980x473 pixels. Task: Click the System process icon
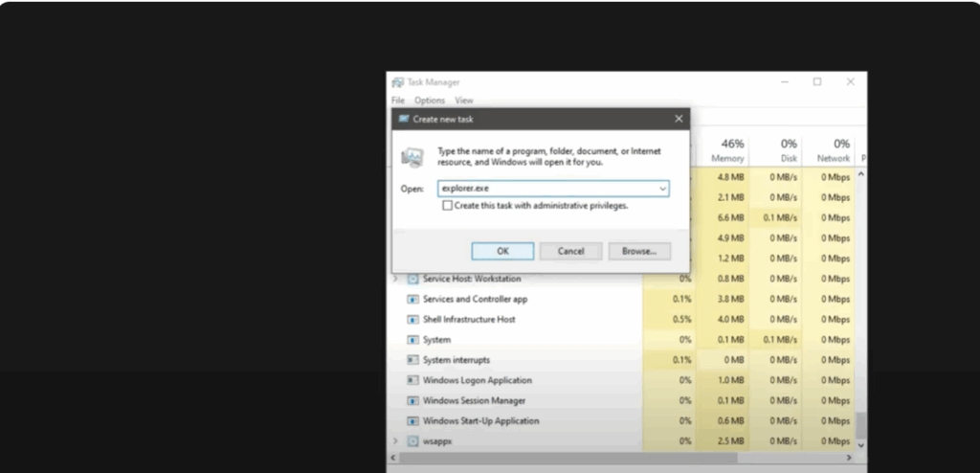pyautogui.click(x=412, y=340)
